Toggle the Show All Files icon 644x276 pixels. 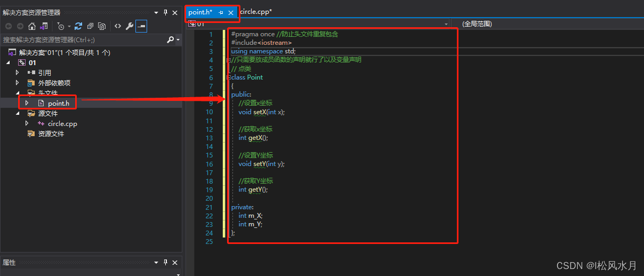[102, 26]
